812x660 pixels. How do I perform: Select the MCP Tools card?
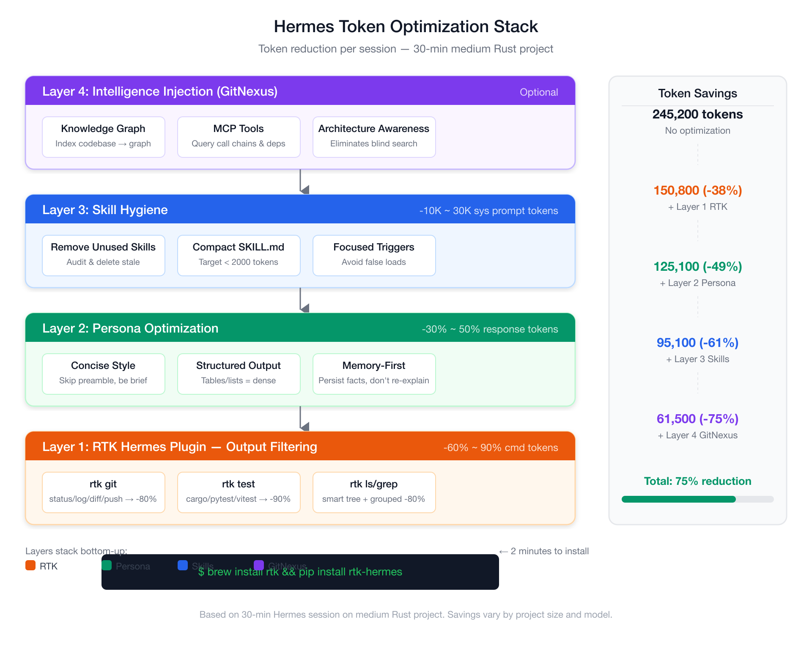pyautogui.click(x=239, y=137)
